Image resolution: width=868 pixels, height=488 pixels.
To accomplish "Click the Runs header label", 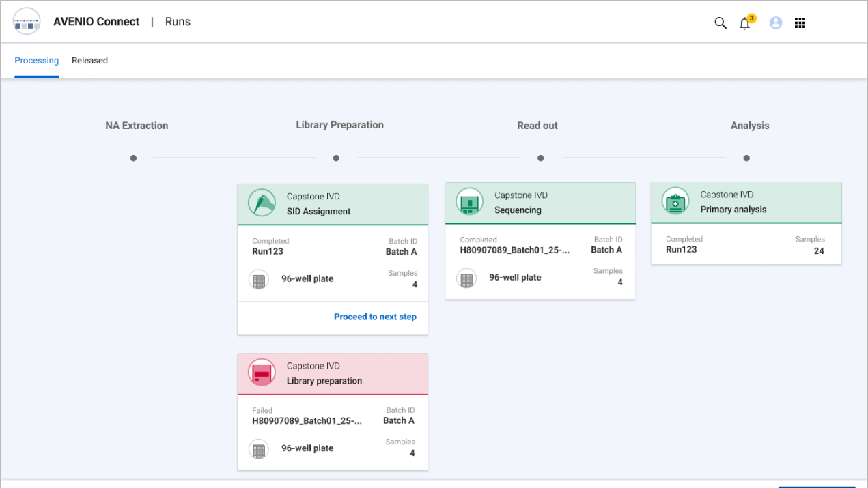I will pos(178,21).
